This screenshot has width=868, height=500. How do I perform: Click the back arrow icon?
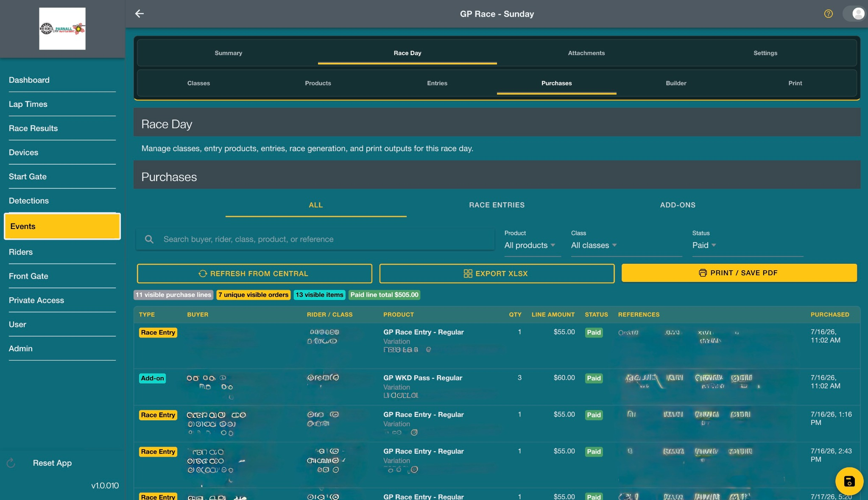140,14
